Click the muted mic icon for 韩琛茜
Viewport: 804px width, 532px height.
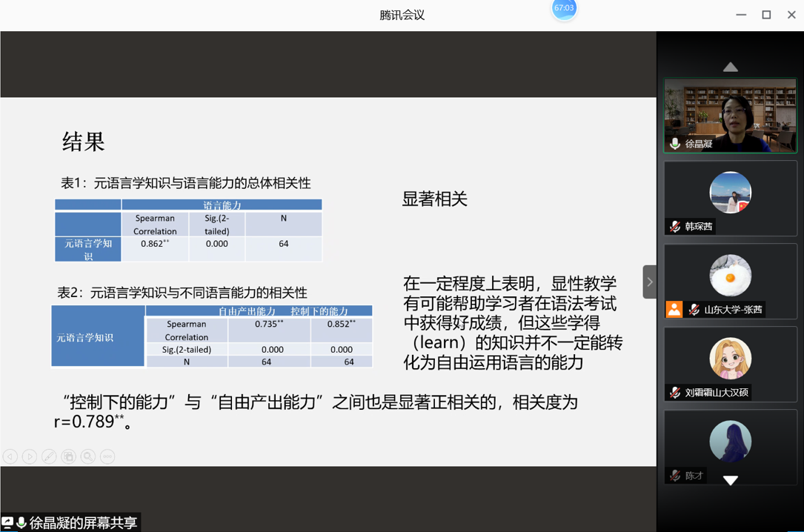[x=675, y=227]
